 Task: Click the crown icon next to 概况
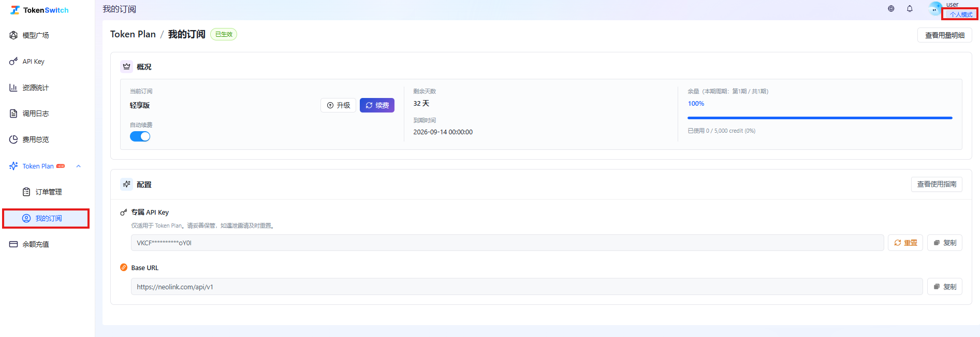pos(127,67)
